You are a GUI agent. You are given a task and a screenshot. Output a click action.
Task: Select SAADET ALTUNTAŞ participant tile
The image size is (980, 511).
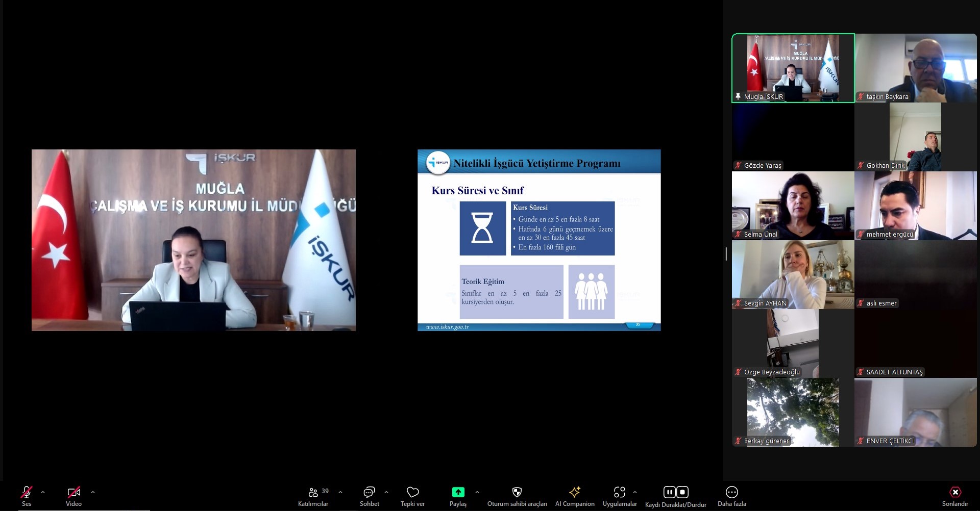916,343
